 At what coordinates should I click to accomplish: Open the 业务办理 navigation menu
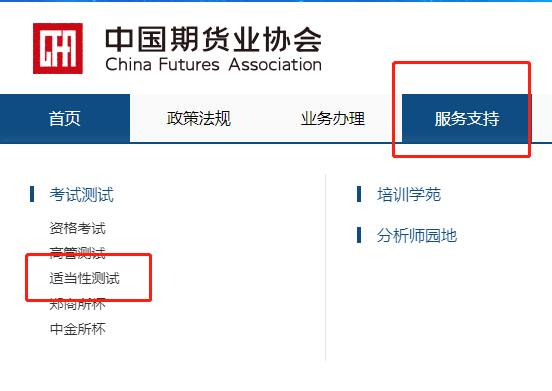tap(333, 118)
